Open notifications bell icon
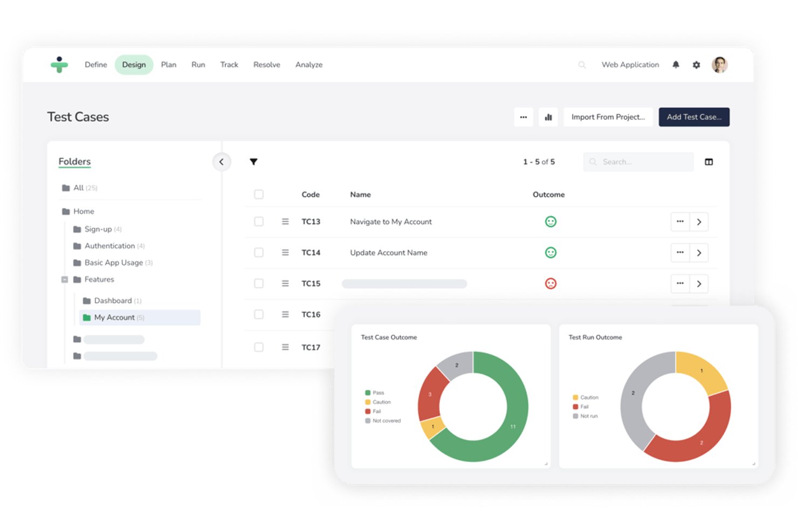Viewport: 798px width, 532px height. (x=676, y=65)
